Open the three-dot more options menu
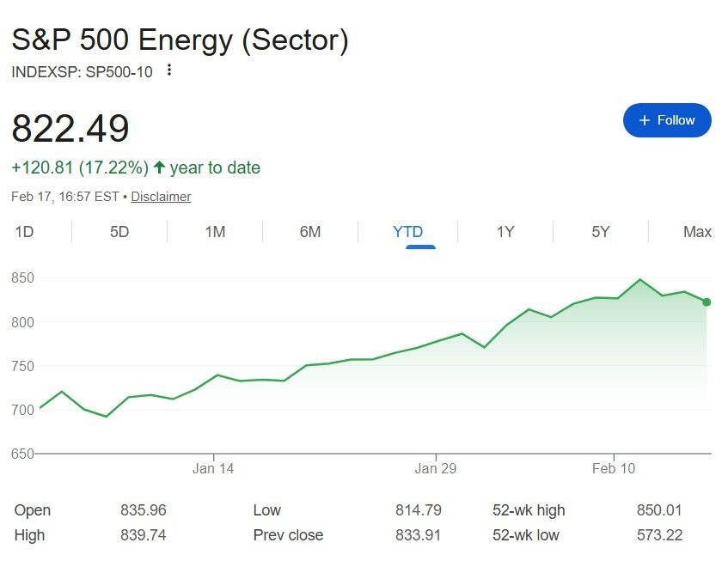This screenshot has width=728, height=567. [x=169, y=70]
